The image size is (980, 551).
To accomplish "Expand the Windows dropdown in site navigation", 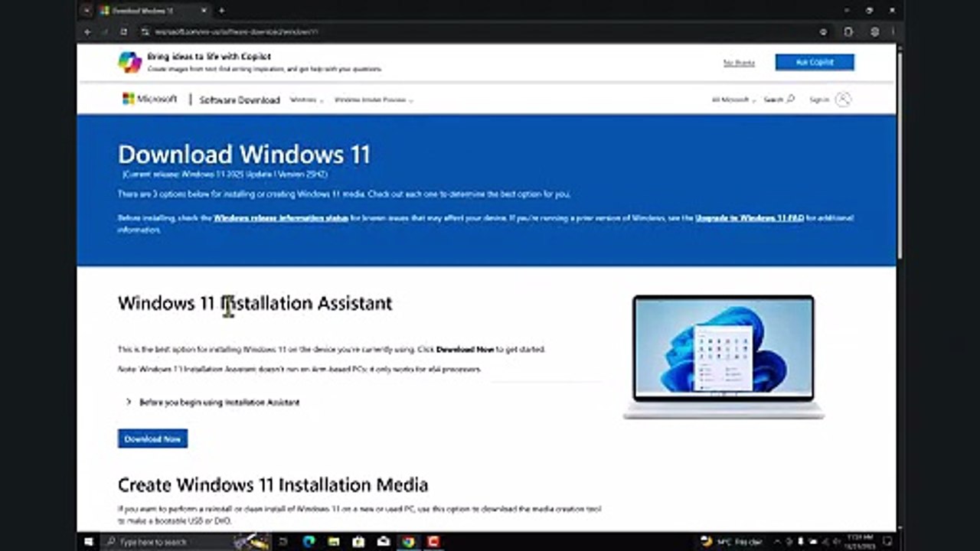I will pos(306,100).
